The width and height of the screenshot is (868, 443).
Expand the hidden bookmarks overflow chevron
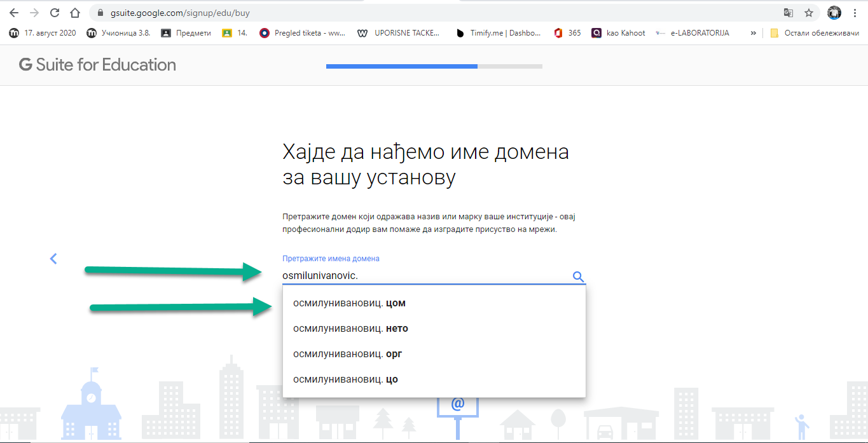[754, 33]
